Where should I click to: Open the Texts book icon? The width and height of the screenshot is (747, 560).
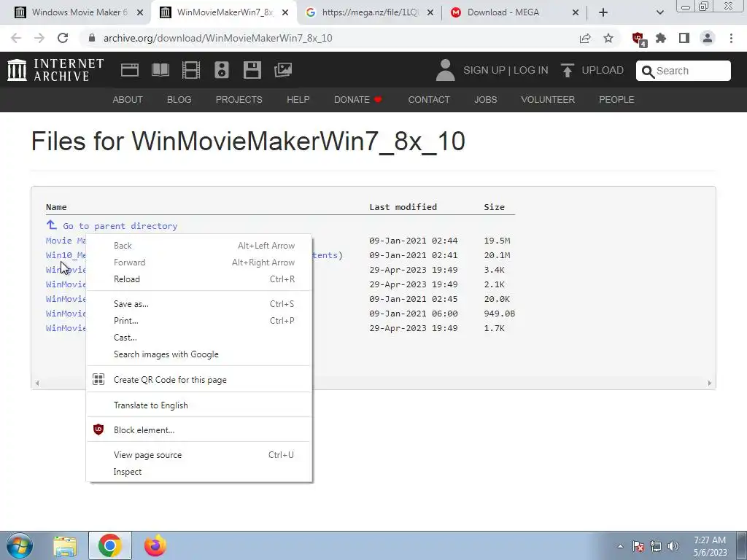tap(160, 70)
